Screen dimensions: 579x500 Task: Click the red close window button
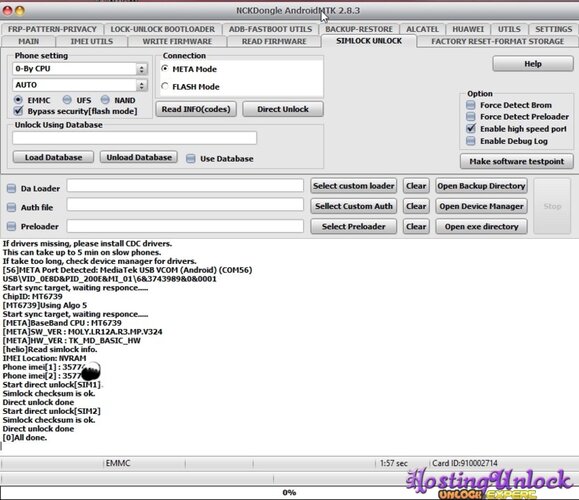7,11
